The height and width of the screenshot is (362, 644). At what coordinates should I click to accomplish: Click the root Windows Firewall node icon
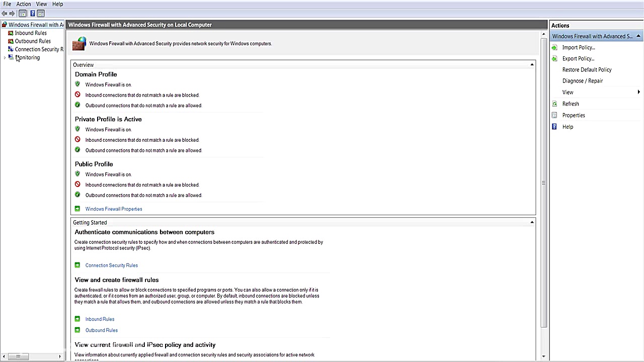(x=5, y=25)
